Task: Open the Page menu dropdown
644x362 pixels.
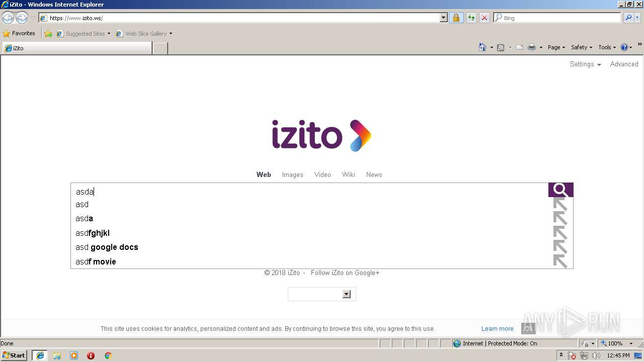Action: [x=556, y=47]
